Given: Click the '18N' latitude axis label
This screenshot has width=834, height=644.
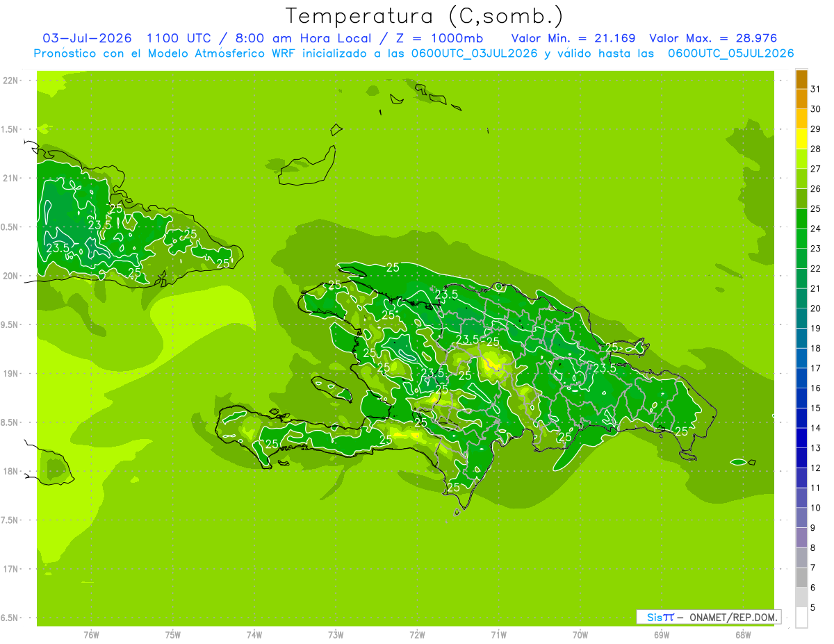Looking at the screenshot, I should (x=12, y=471).
